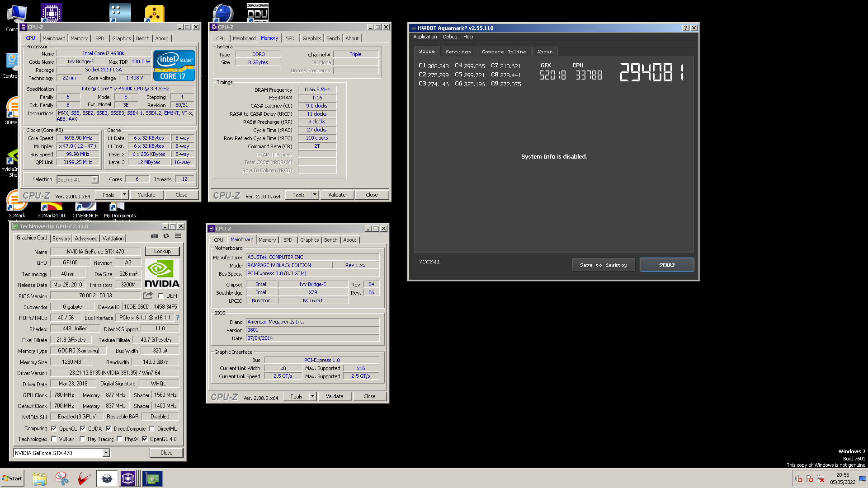
Task: Open Snipping Tool from taskbar
Action: pos(62,479)
